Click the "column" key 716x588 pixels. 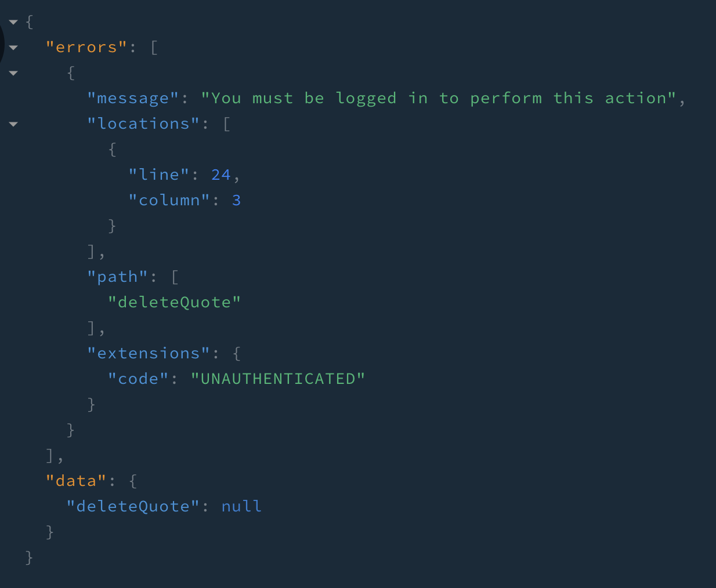(x=169, y=201)
